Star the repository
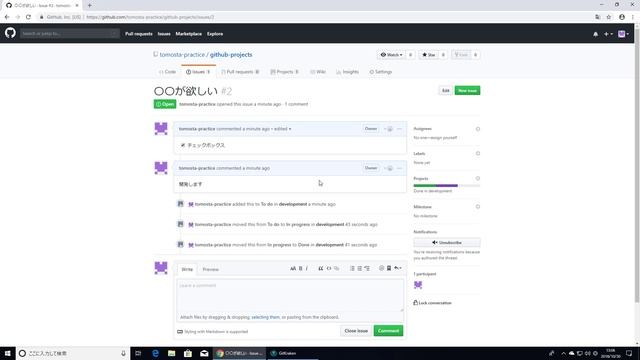 (429, 55)
